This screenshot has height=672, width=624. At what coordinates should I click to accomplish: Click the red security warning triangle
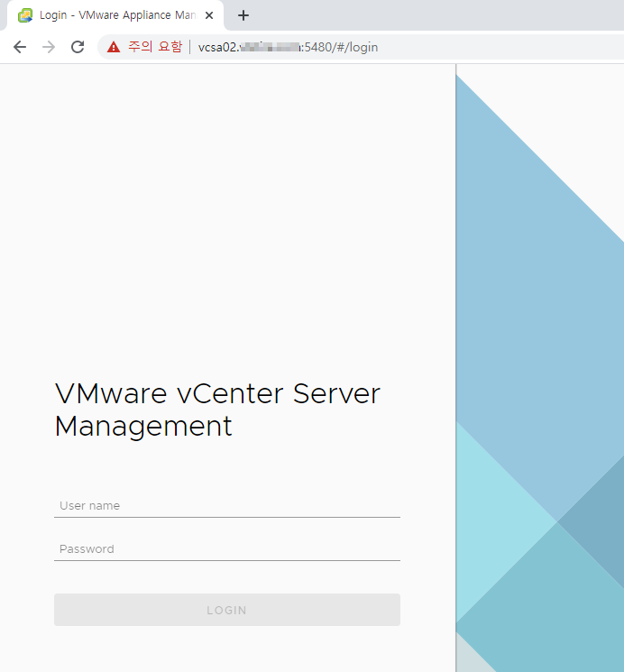point(114,47)
